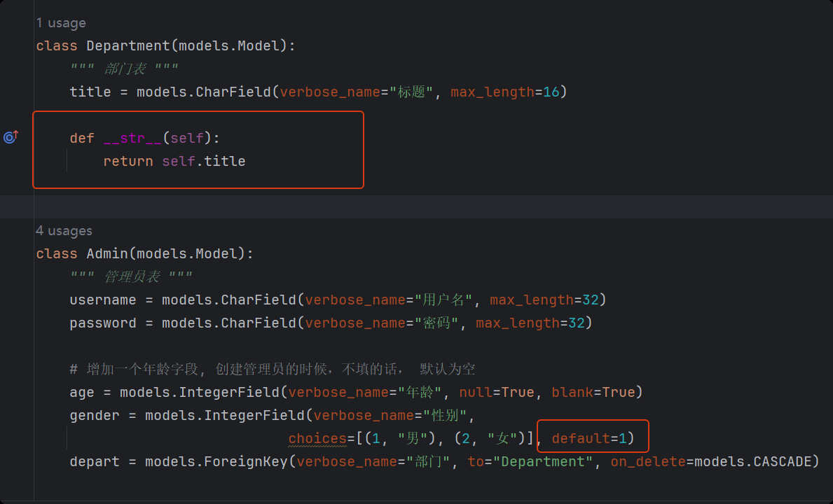Click the "密码" string literal
833x504 pixels.
[x=436, y=323]
